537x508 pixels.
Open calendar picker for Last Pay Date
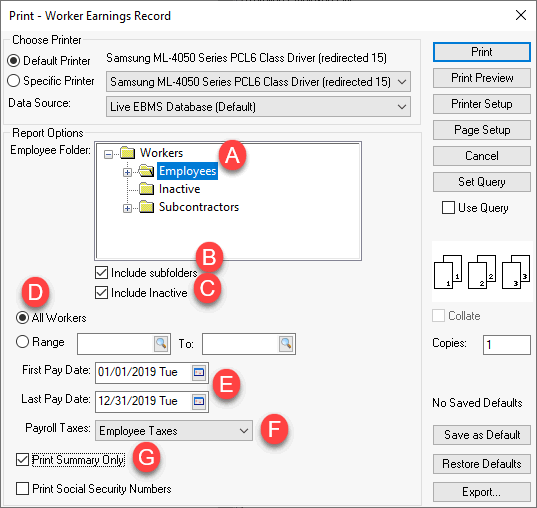pos(199,401)
